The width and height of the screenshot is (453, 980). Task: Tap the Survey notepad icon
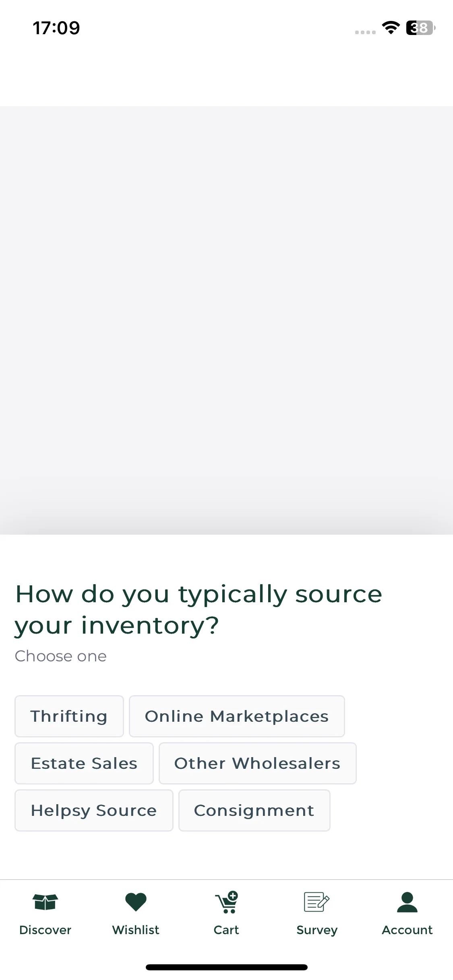click(x=317, y=902)
